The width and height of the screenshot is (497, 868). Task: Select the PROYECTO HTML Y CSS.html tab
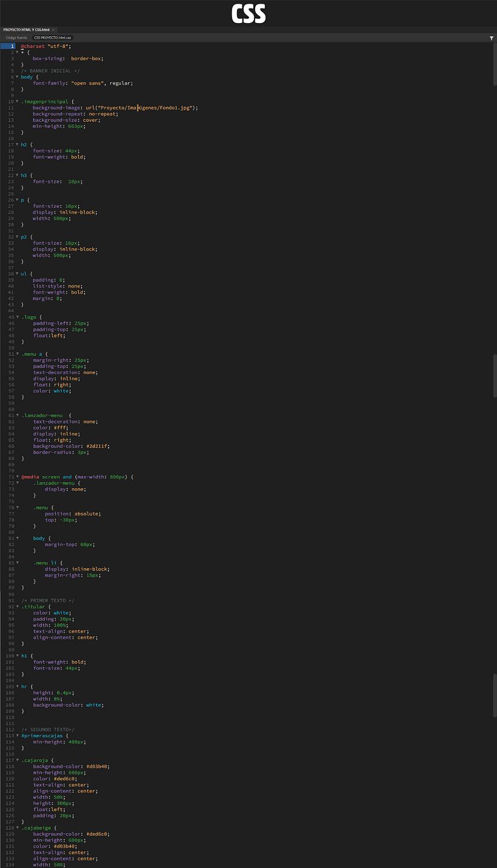click(25, 28)
